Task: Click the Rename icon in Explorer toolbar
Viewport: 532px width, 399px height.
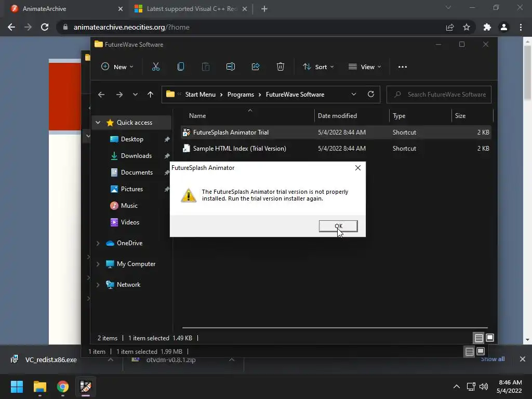Action: point(231,67)
